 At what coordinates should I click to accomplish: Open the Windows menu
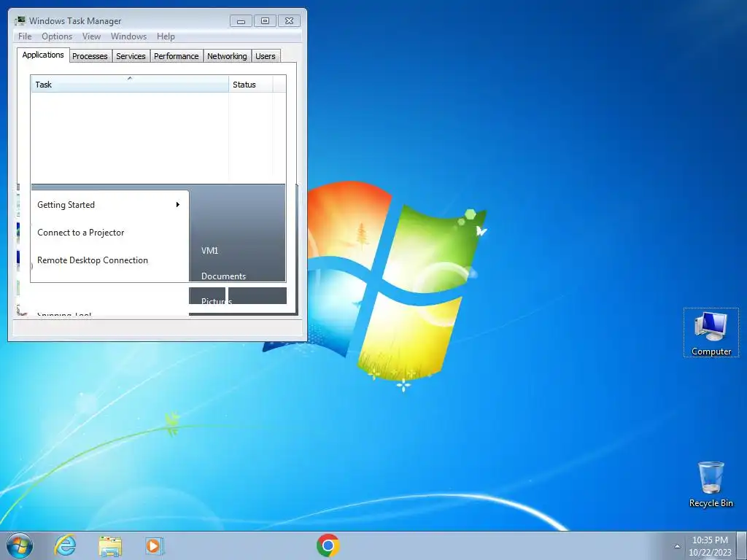coord(128,36)
